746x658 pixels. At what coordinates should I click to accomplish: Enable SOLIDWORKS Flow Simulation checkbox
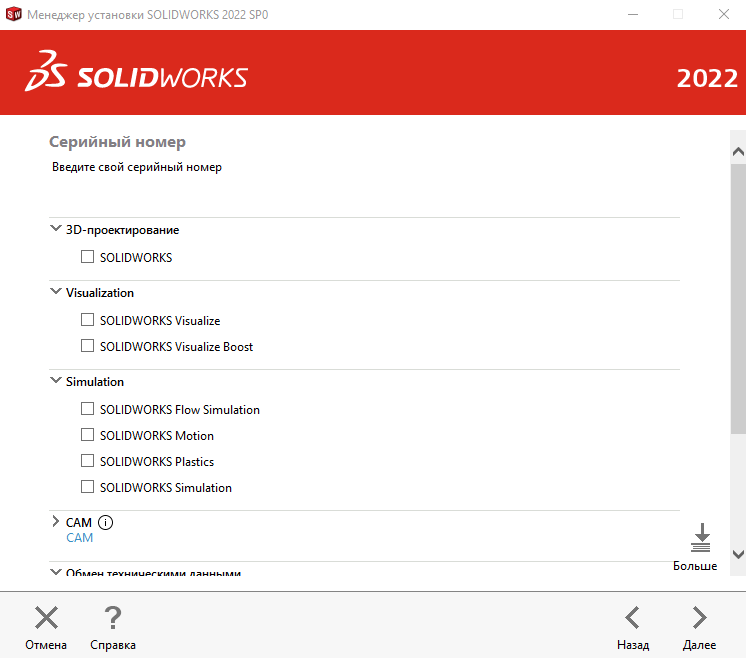point(88,409)
